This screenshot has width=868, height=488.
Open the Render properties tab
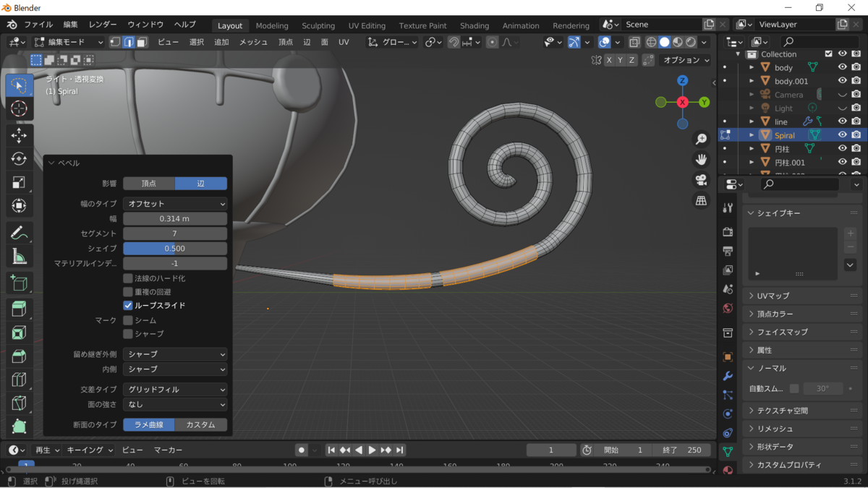(x=728, y=232)
